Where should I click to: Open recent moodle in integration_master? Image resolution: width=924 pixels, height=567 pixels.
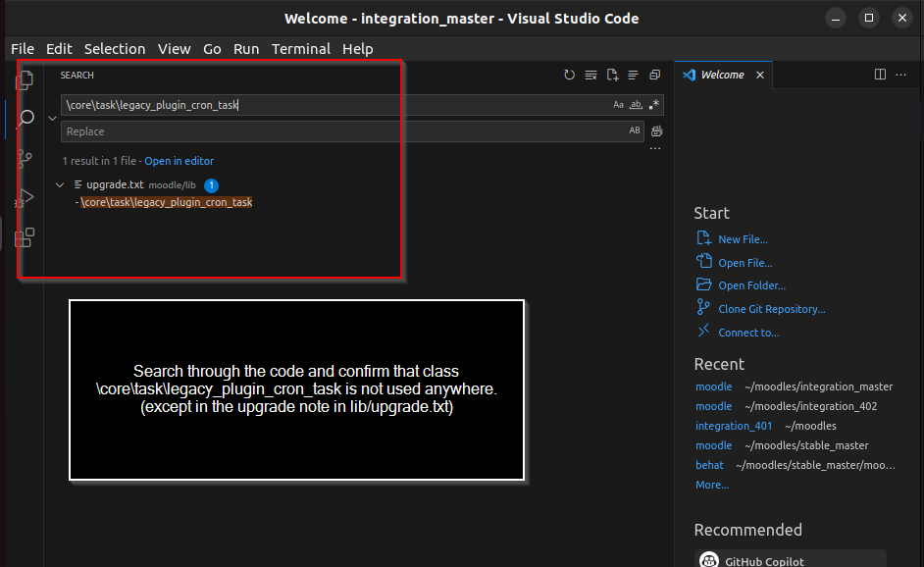(714, 387)
